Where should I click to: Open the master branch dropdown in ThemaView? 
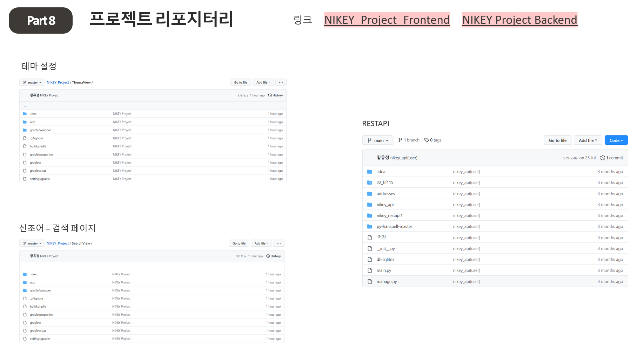[32, 82]
